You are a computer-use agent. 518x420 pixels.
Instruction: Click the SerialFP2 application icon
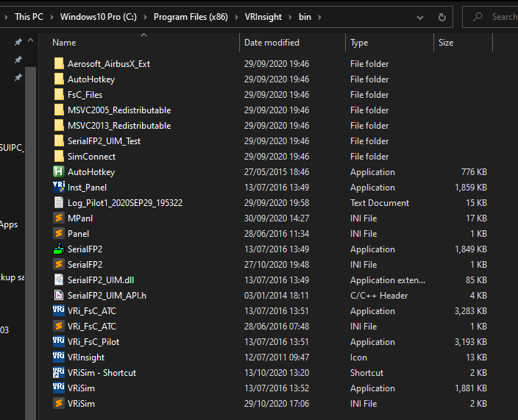point(59,249)
